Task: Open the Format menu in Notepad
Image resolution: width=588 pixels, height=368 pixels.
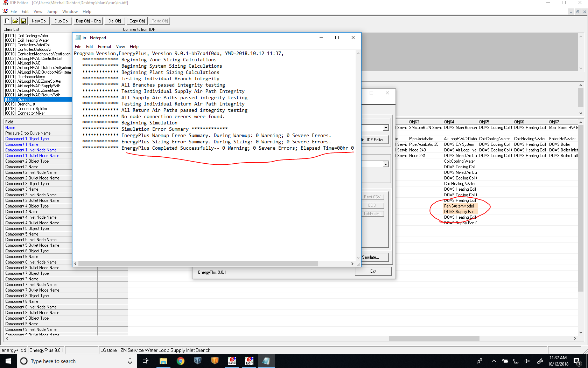Action: pyautogui.click(x=105, y=47)
